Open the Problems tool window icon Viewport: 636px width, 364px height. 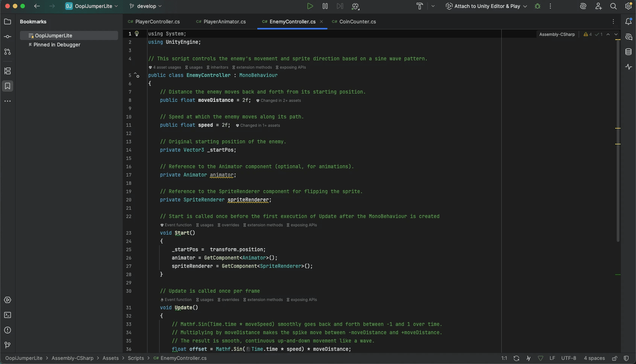(x=8, y=330)
